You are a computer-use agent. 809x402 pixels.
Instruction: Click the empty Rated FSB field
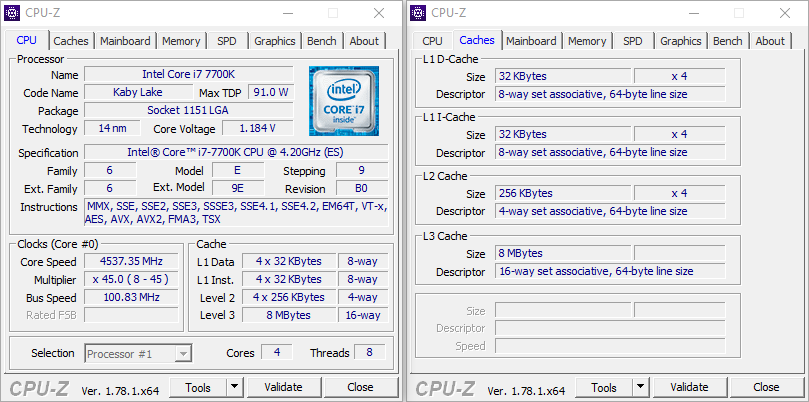tap(131, 315)
